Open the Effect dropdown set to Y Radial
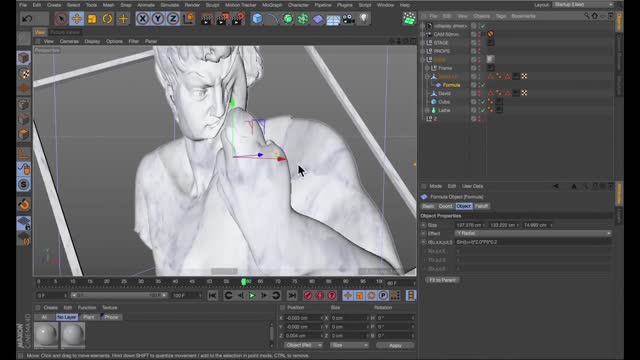The width and height of the screenshot is (640, 360). pos(533,233)
